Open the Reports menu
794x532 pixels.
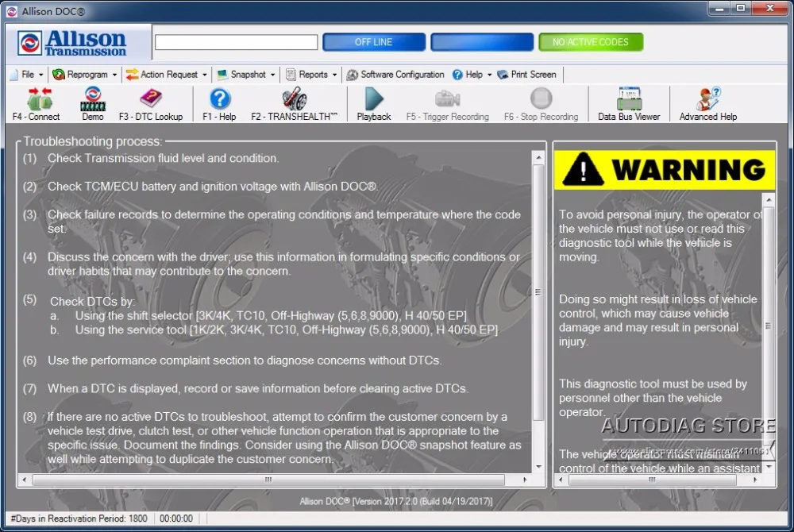pos(311,75)
